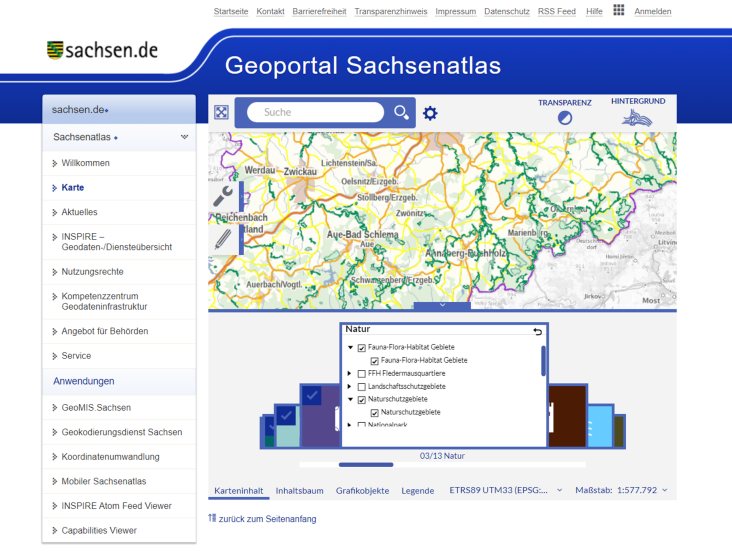Image resolution: width=732 pixels, height=557 pixels.
Task: Click Datenschutz header link
Action: (507, 11)
